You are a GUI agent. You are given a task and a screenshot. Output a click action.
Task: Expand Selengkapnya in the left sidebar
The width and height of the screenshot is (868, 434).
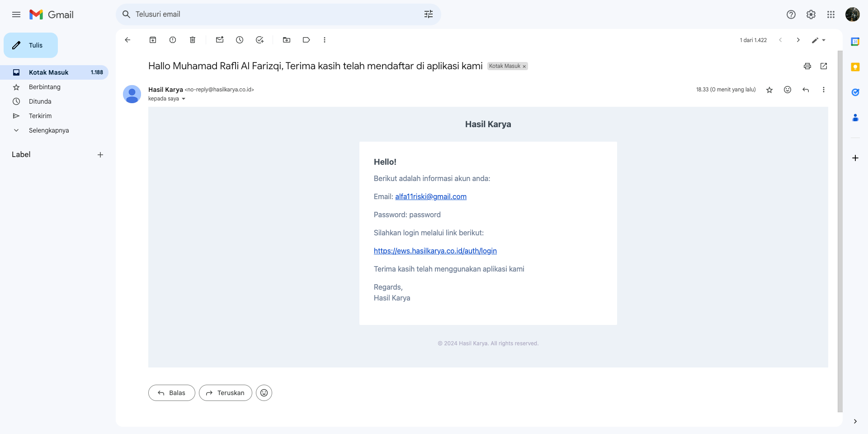[49, 130]
